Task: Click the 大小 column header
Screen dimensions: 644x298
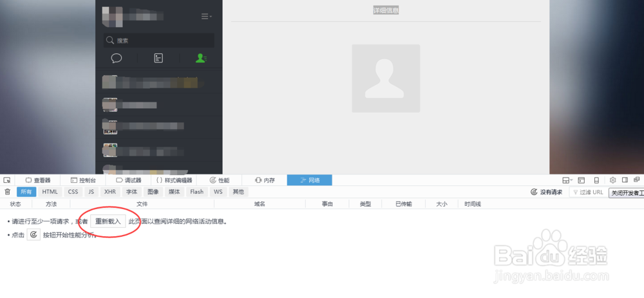Action: point(442,204)
